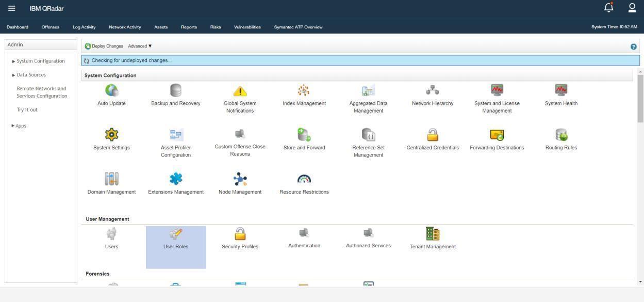Click the IBM QRadar title
The image size is (644, 302).
point(47,8)
